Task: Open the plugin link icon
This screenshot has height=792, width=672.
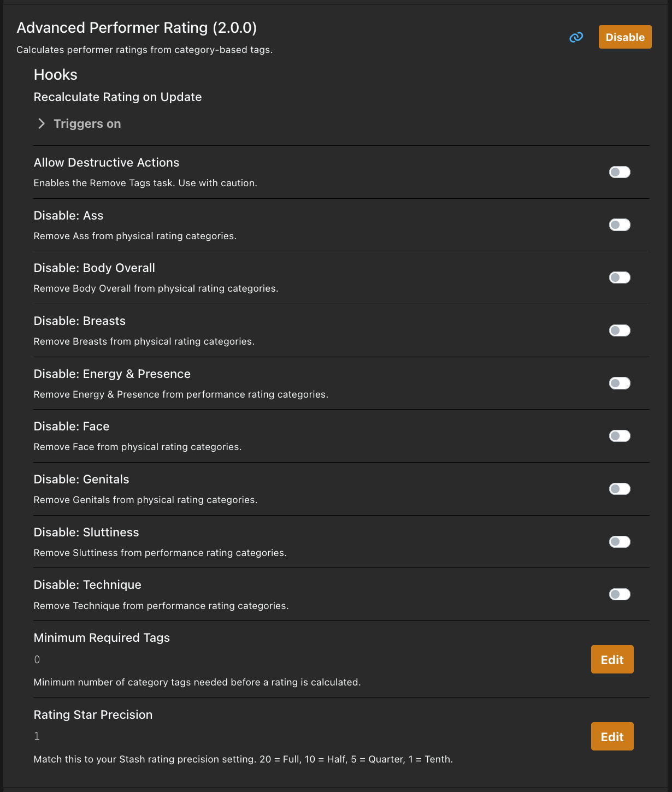Action: point(576,37)
